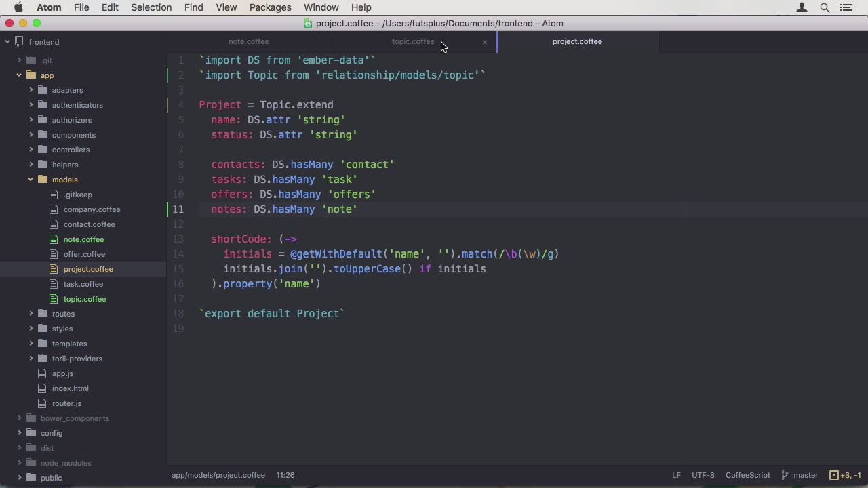Open the Find menu
The height and width of the screenshot is (488, 868).
(193, 7)
